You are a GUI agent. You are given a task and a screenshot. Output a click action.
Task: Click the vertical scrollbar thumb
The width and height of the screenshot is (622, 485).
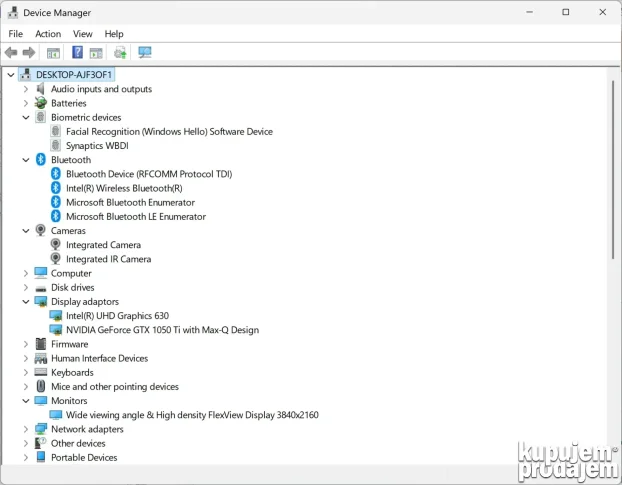click(x=613, y=170)
